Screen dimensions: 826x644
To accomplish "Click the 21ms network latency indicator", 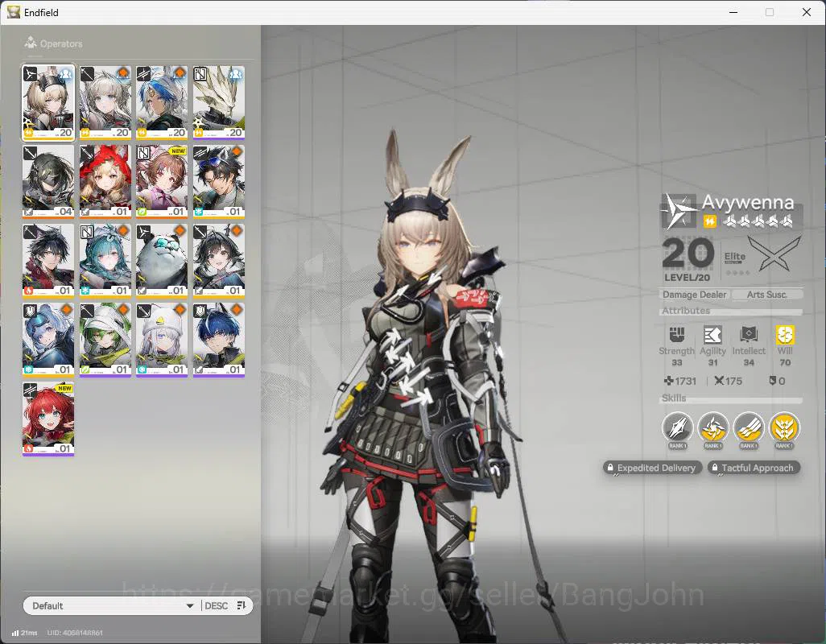I will click(25, 633).
